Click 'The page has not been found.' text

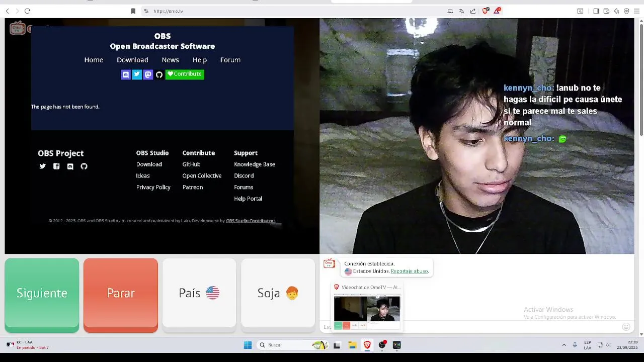(65, 107)
